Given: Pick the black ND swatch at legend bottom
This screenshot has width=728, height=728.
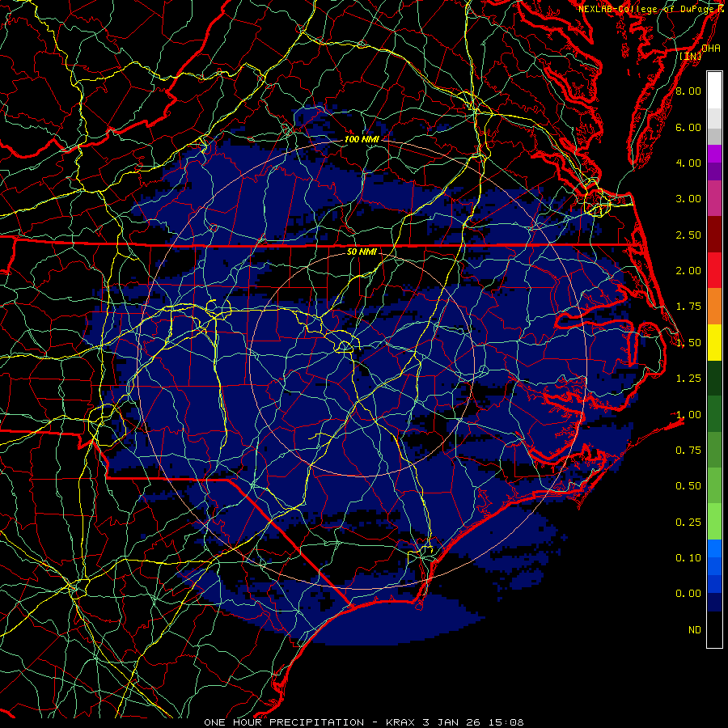Looking at the screenshot, I should (714, 629).
